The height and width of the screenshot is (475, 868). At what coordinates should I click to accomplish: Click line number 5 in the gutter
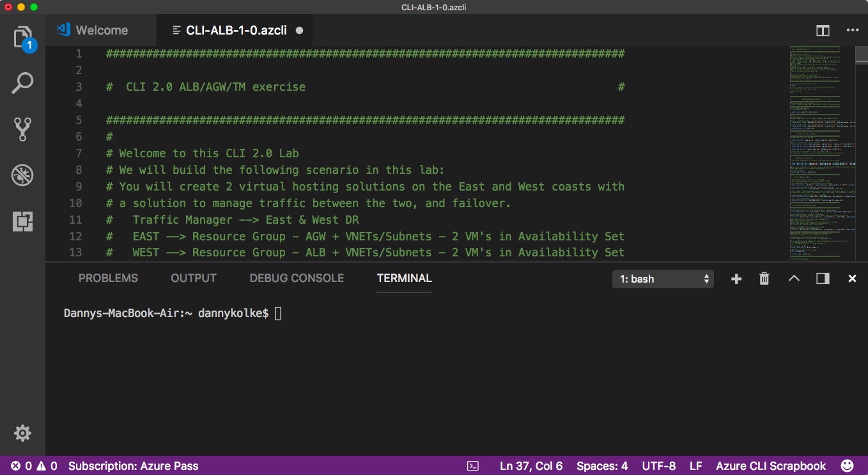(x=79, y=120)
